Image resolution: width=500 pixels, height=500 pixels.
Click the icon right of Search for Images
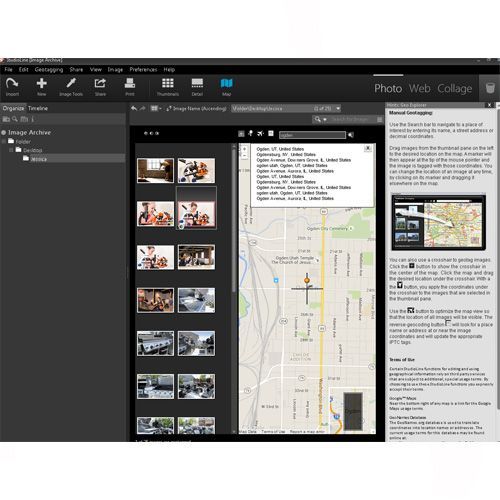pyautogui.click(x=379, y=119)
